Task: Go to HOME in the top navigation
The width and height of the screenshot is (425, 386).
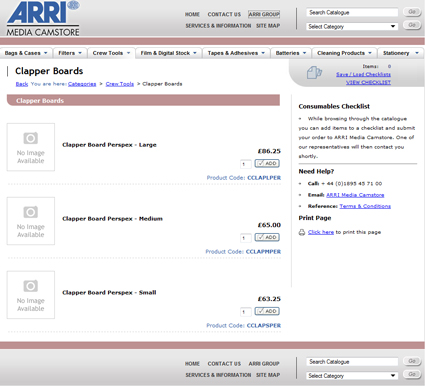Action: tap(192, 15)
